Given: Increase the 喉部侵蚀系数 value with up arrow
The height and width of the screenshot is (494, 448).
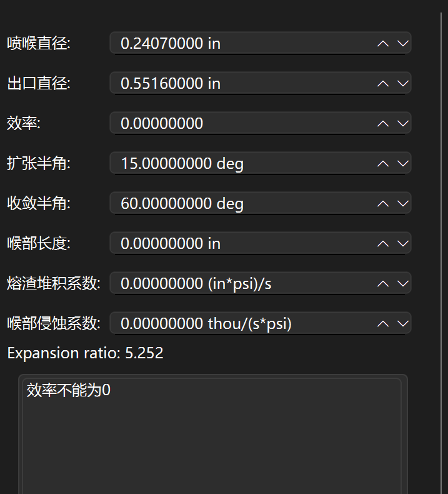Looking at the screenshot, I should point(383,323).
